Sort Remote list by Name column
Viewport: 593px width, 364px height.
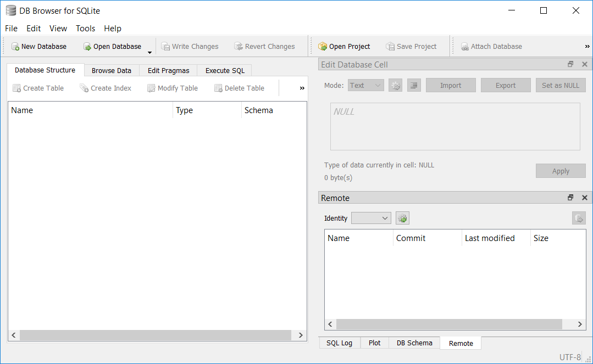pyautogui.click(x=358, y=238)
